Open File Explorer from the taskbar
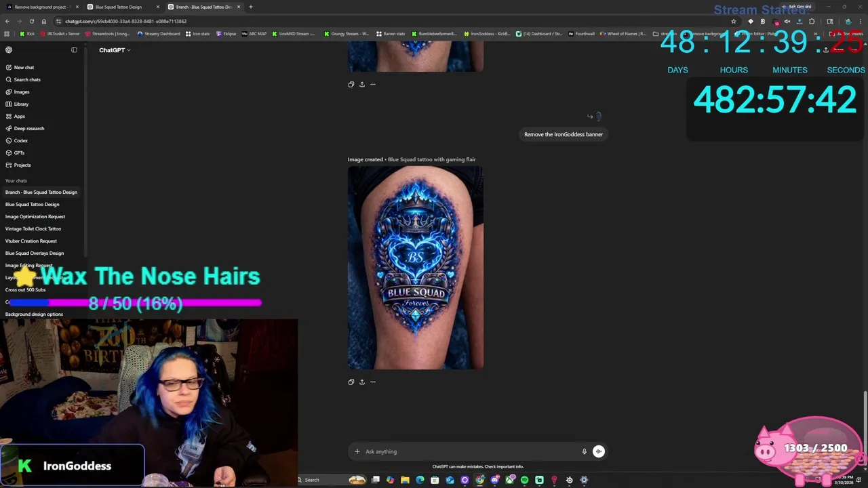 [x=405, y=480]
